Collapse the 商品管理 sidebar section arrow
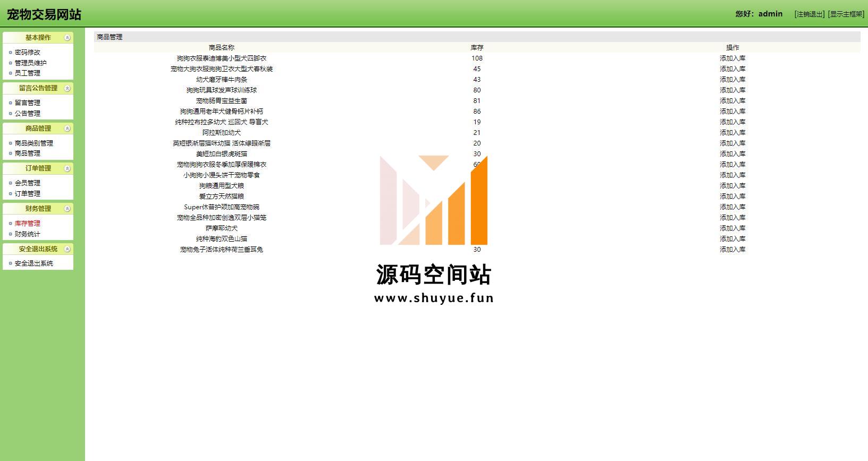868x461 pixels. pyautogui.click(x=68, y=129)
